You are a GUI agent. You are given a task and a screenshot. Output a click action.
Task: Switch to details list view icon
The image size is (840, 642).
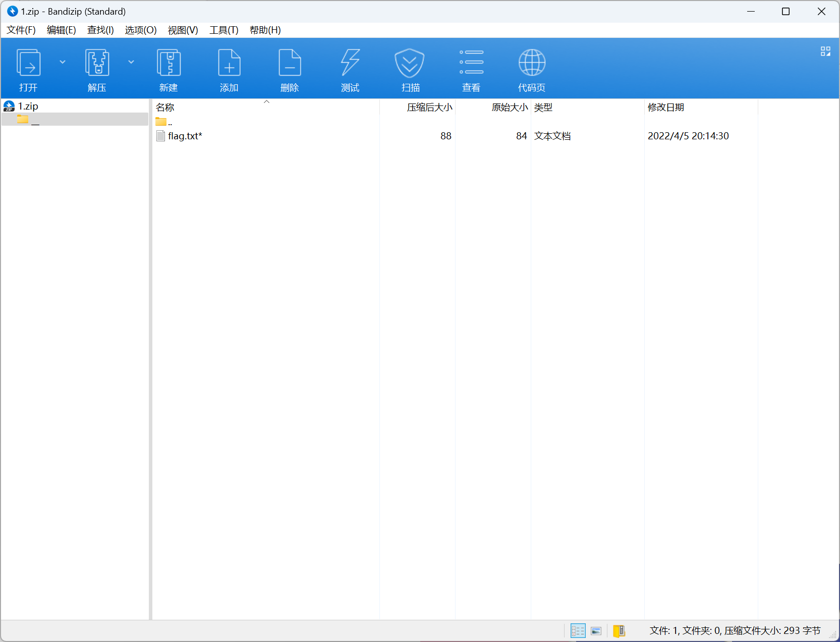[x=578, y=631]
